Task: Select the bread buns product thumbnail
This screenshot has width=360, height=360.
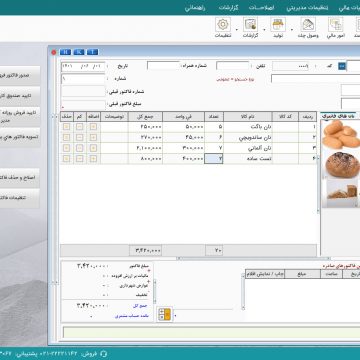Action: pyautogui.click(x=340, y=134)
